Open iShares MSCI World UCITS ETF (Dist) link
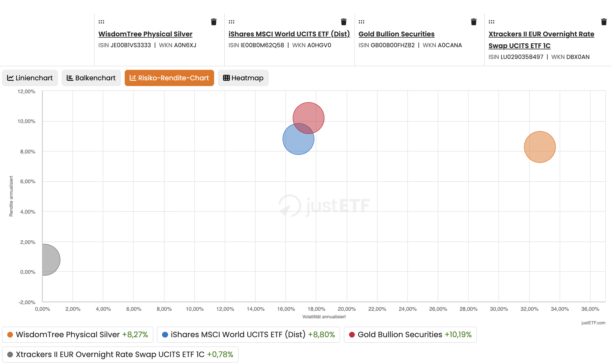Viewport: 612px width, 364px height. [289, 34]
